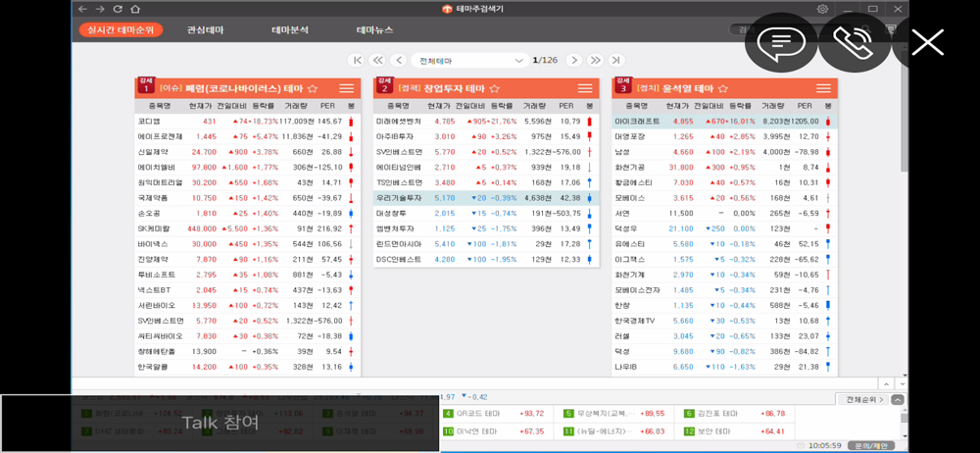Select the SK케미칼 stock row
Screen dimensions: 980x453
[x=248, y=228]
